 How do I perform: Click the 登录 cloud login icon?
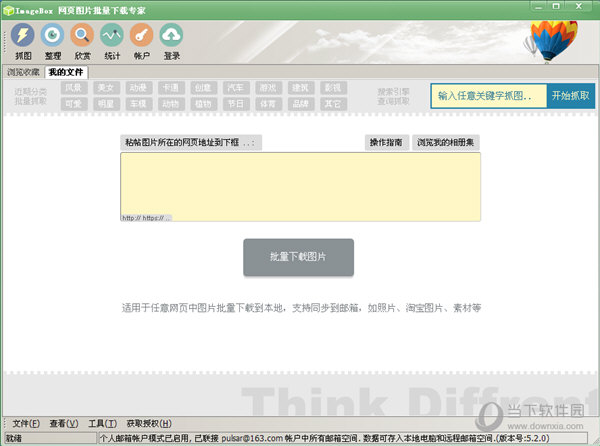coord(171,35)
